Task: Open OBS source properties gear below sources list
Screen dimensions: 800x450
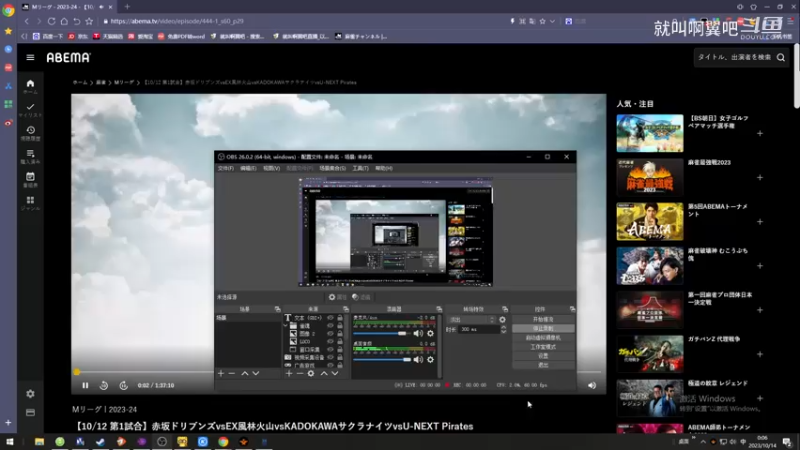Action: pos(311,373)
